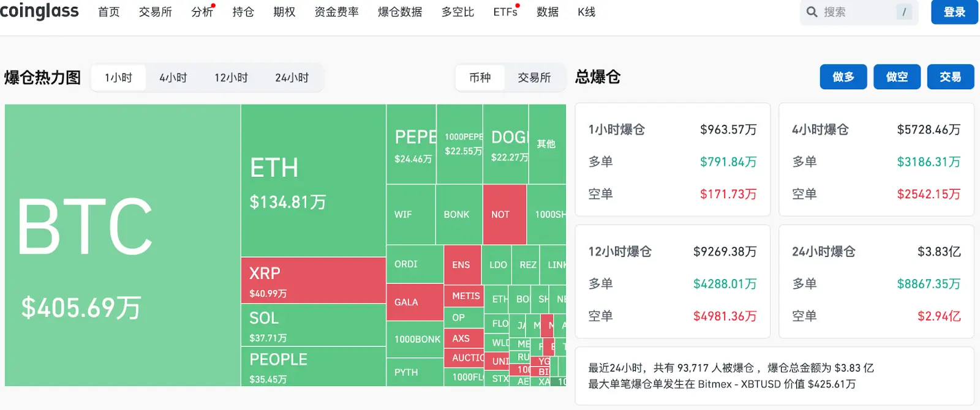Click the 做空 button
Viewport: 980px width, 410px height.
[897, 76]
